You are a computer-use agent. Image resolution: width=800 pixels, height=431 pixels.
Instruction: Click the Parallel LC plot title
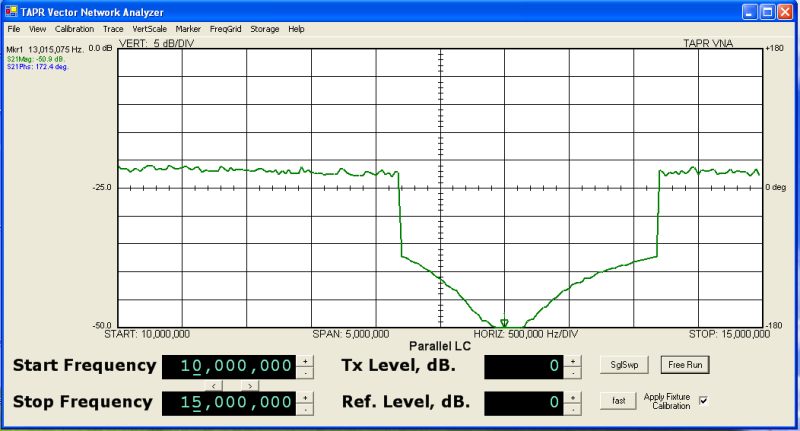tap(440, 346)
